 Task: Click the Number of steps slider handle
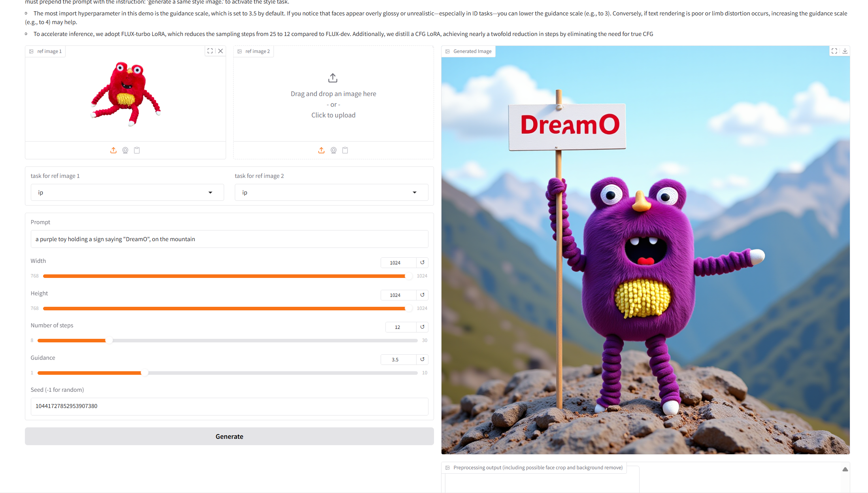tap(109, 340)
